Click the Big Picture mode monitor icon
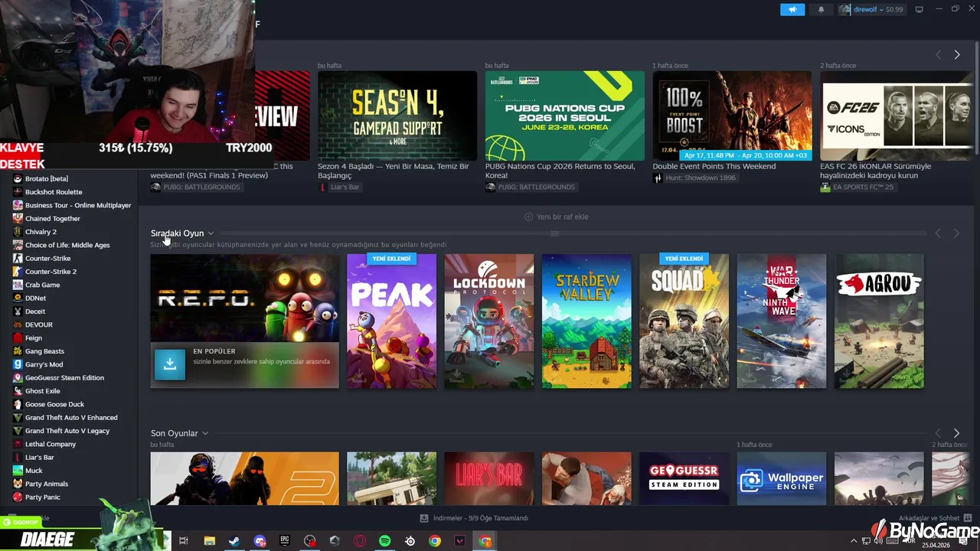This screenshot has height=551, width=980. coord(920,9)
